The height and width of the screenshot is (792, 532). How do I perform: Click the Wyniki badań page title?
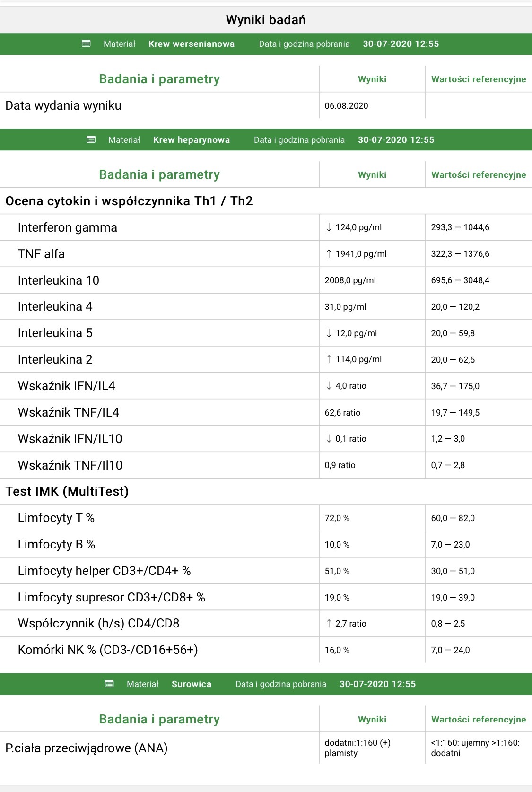266,20
